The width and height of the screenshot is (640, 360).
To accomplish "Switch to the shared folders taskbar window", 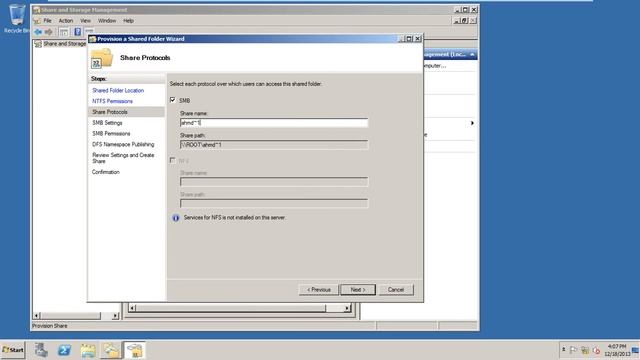I will tap(111, 350).
